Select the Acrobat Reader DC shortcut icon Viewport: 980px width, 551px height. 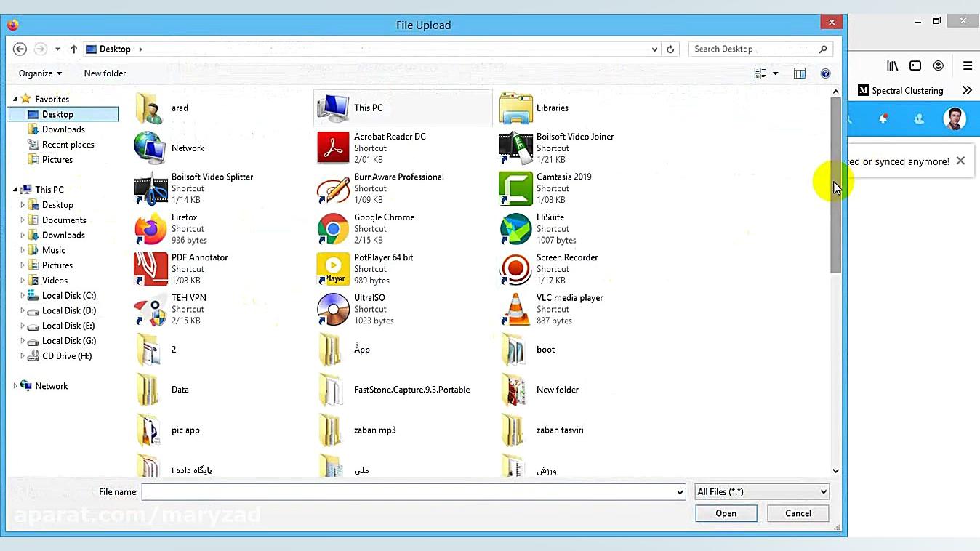[333, 148]
